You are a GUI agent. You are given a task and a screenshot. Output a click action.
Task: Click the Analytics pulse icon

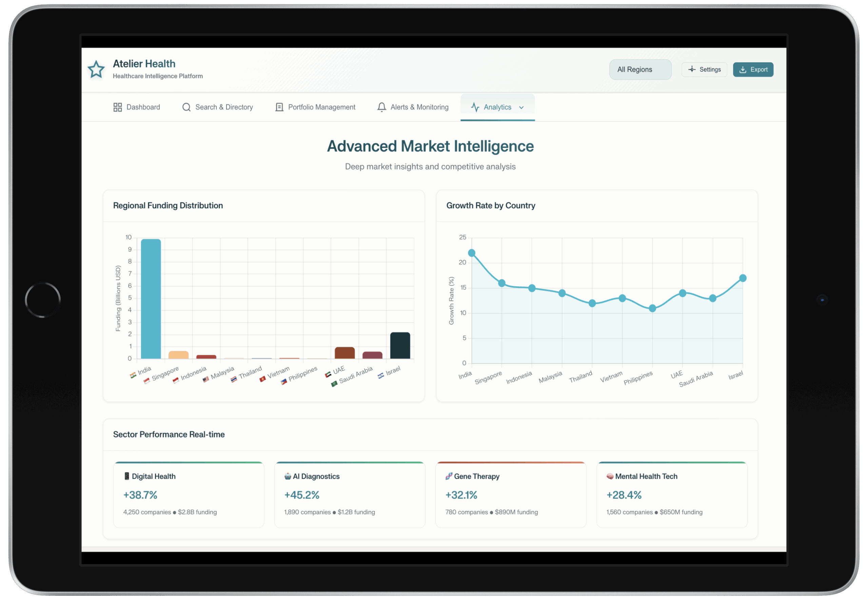pos(475,107)
